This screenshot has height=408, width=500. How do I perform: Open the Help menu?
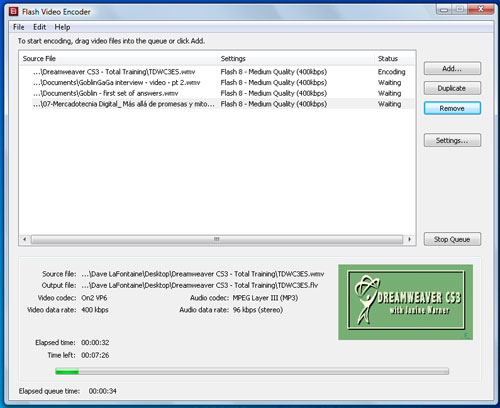tap(62, 27)
